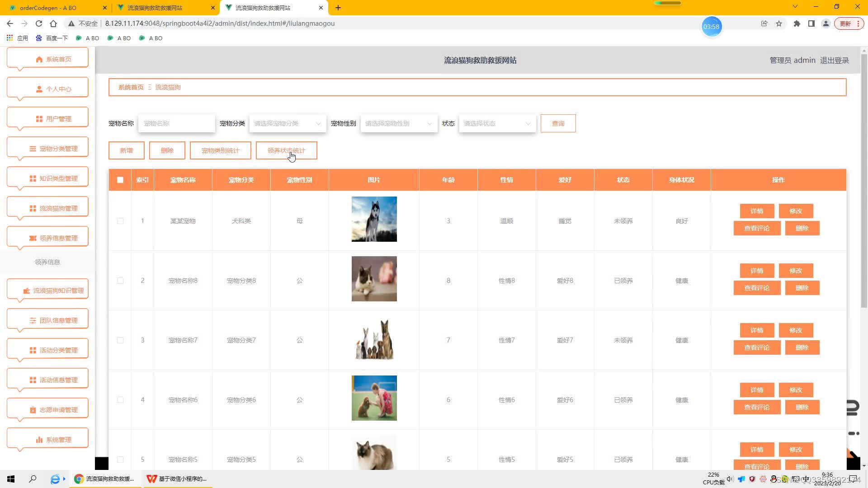
Task: Click 查看评论 for row 宠物名称6
Action: (x=757, y=407)
